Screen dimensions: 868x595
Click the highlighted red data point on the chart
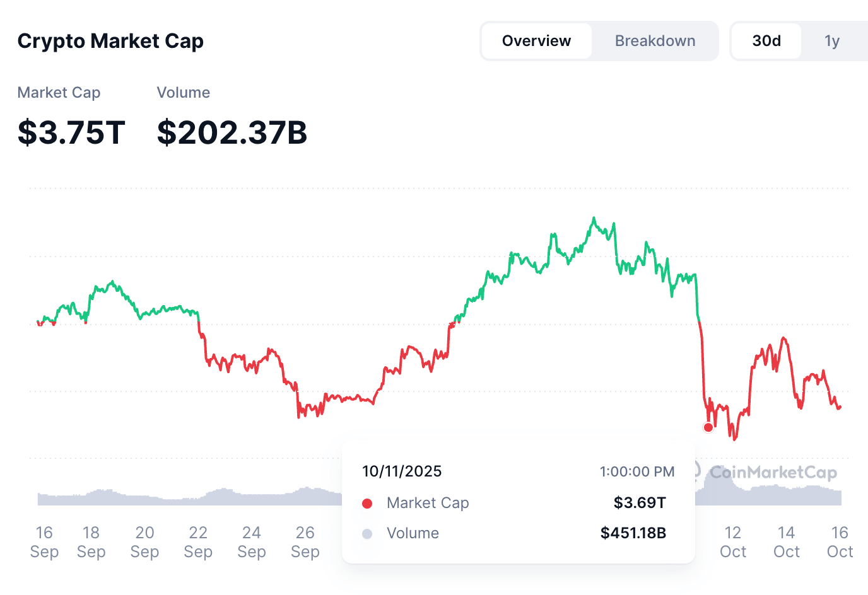(708, 427)
